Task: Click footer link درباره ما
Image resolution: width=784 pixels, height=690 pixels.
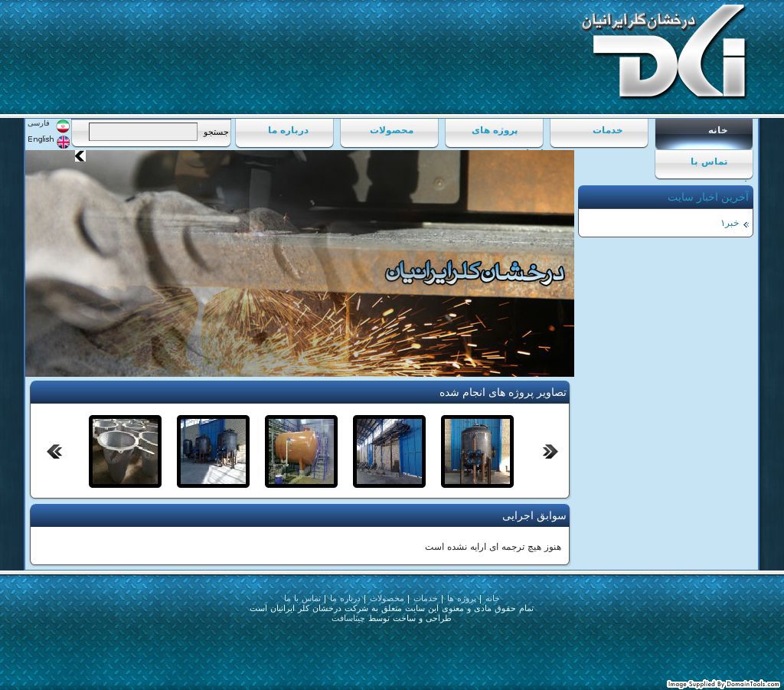Action: pos(345,599)
